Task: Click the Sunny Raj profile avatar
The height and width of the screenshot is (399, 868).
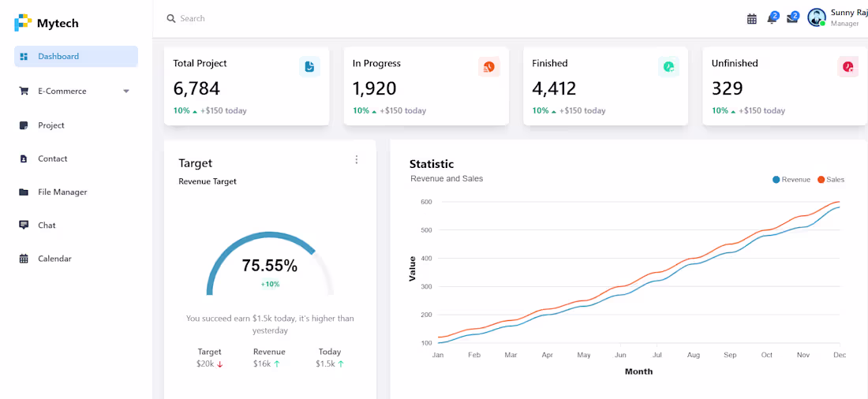Action: pyautogui.click(x=816, y=17)
